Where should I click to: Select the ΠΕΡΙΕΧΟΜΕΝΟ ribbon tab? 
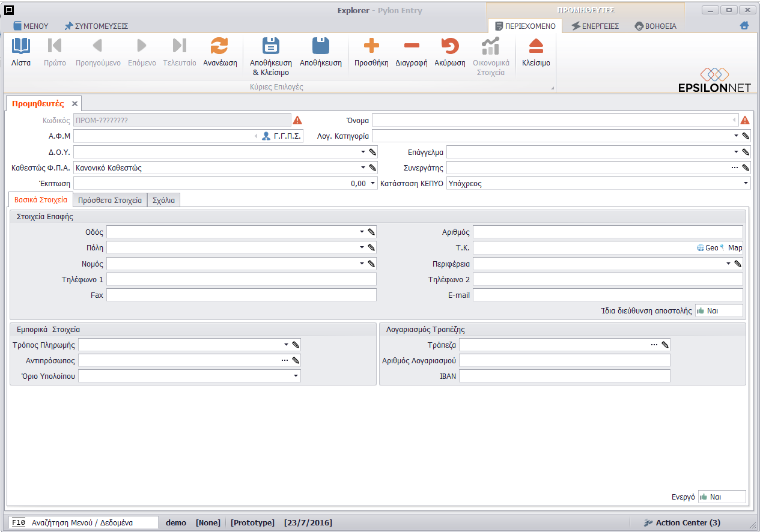coord(525,26)
